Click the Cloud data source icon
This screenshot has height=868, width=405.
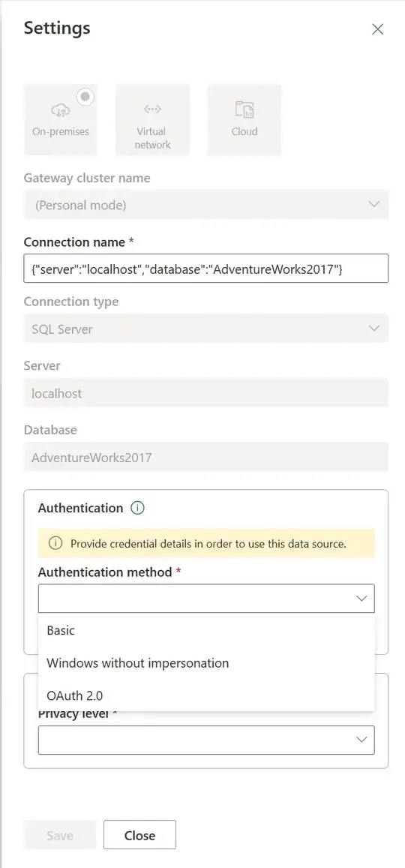[244, 109]
